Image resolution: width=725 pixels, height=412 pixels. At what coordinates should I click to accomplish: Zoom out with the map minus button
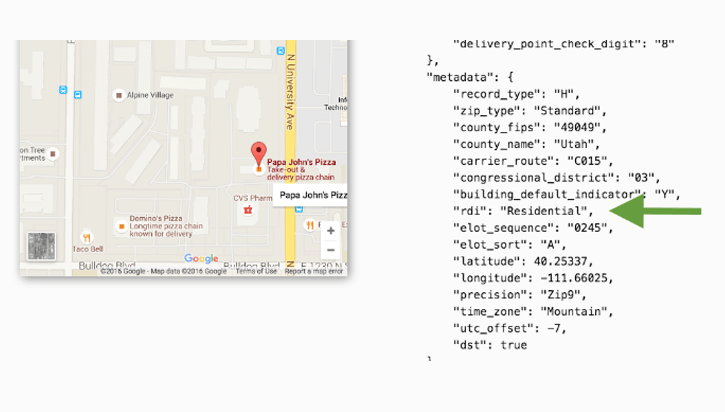pos(330,250)
